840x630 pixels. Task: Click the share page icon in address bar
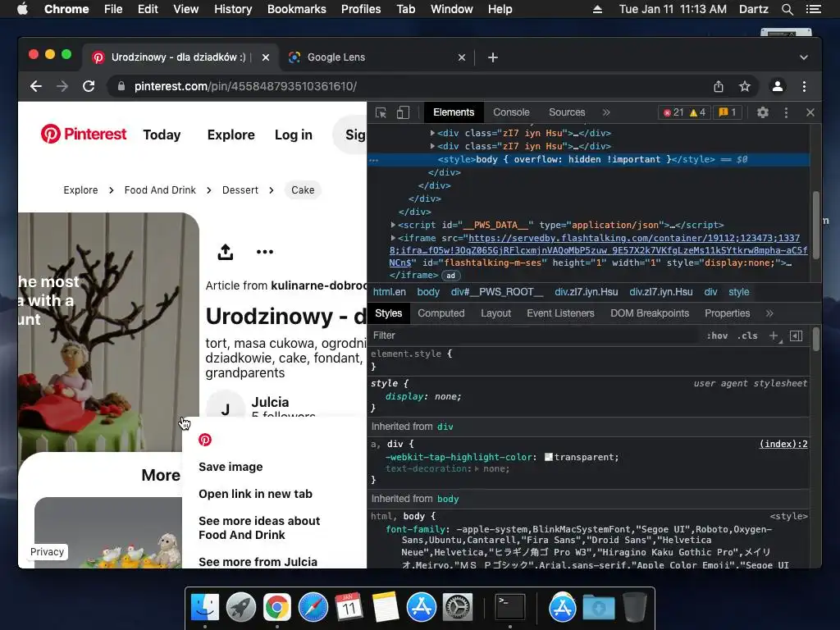point(719,86)
